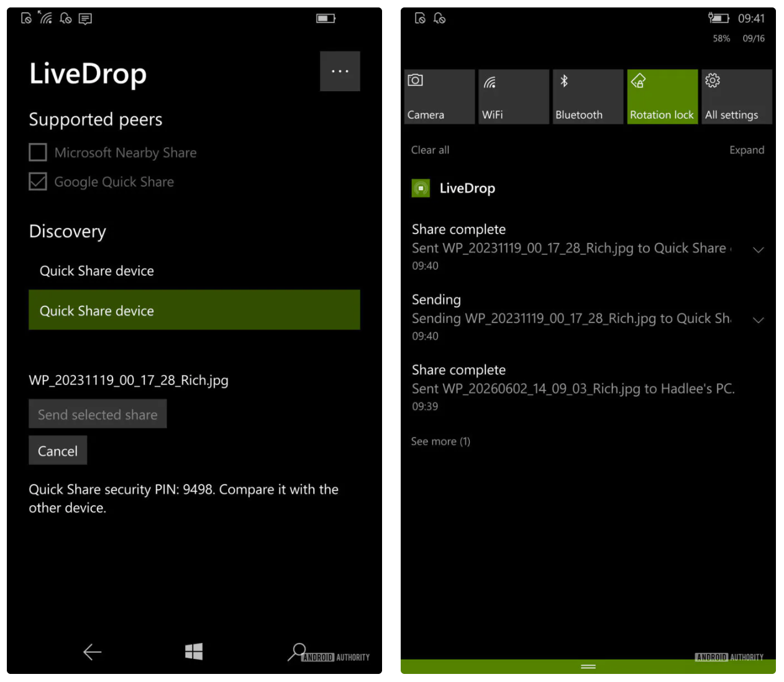Click the LiveDrop app icon in notifications

click(x=421, y=188)
